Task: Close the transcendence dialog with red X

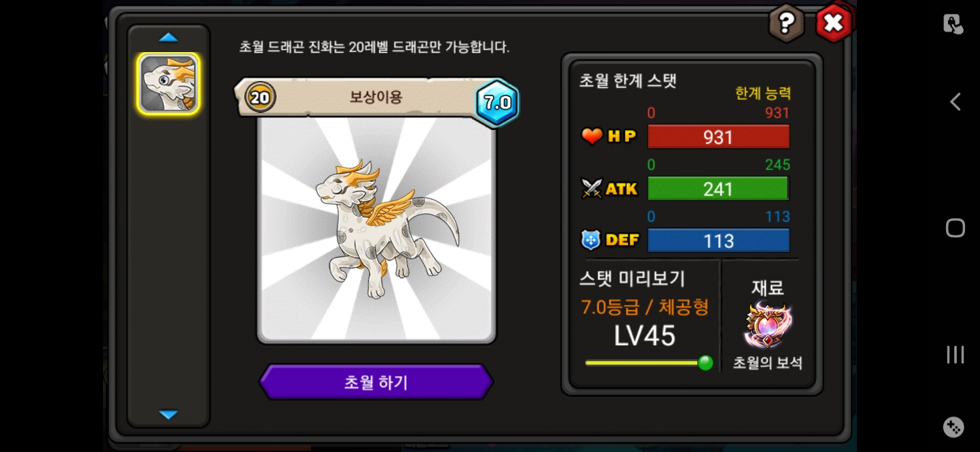Action: pyautogui.click(x=834, y=24)
